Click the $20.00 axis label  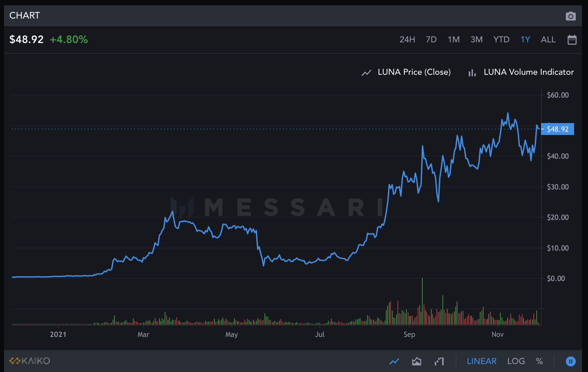point(558,217)
